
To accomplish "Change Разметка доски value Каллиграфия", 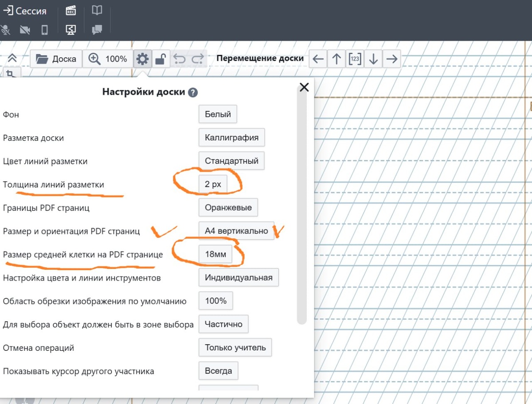I will point(231,137).
